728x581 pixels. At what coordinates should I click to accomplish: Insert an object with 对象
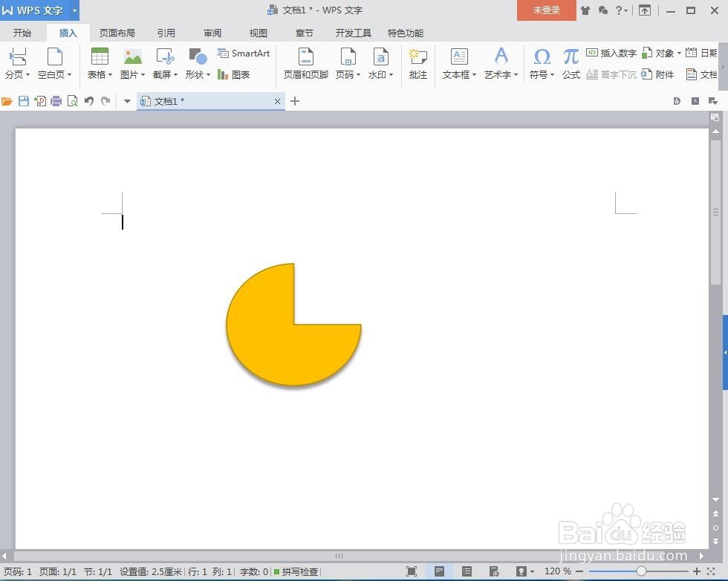tap(662, 53)
